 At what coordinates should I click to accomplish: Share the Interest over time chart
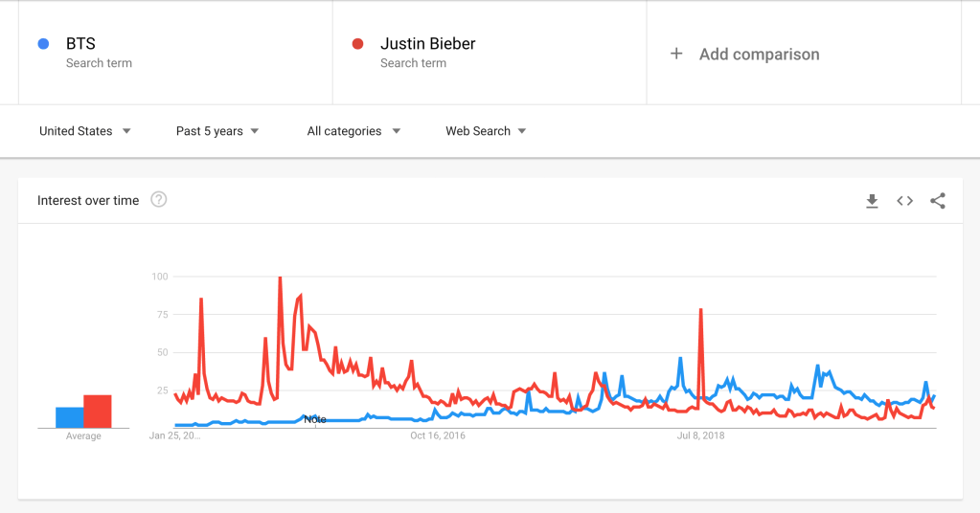(938, 201)
